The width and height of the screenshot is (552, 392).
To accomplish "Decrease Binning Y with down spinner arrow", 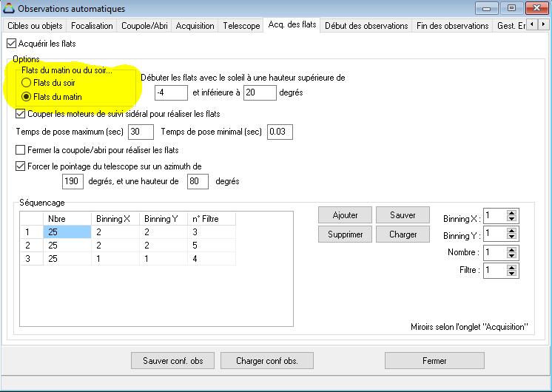I will (x=512, y=238).
